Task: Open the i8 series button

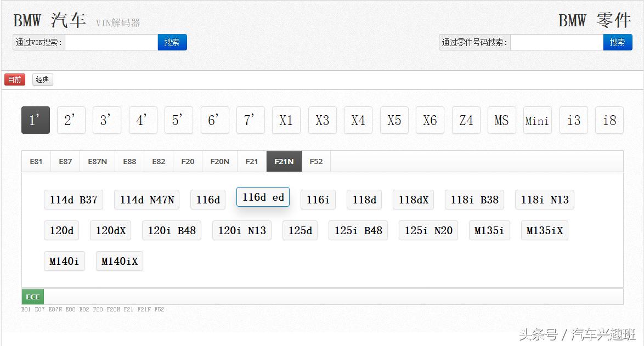Action: click(x=609, y=120)
